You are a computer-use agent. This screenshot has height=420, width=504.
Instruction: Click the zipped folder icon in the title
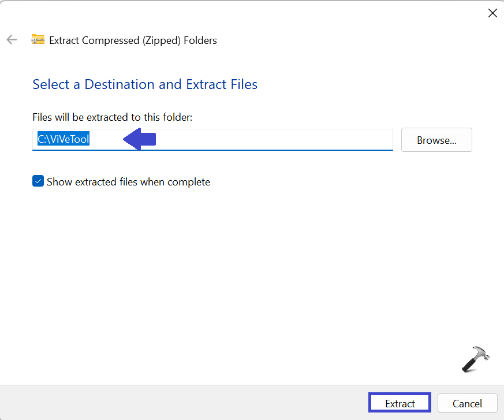pyautogui.click(x=38, y=40)
